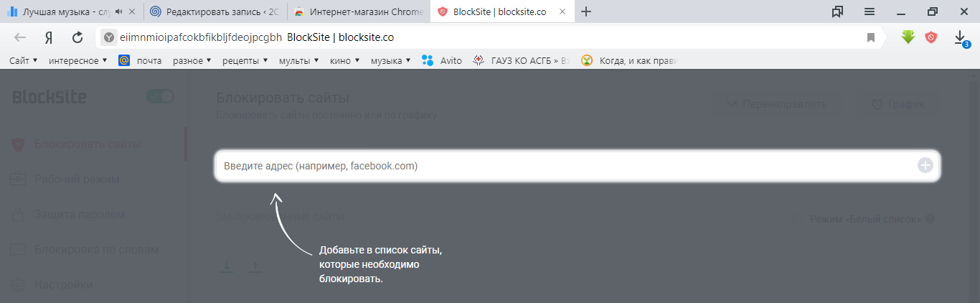
Task: Click the export list upload arrow icon
Action: coord(255,267)
